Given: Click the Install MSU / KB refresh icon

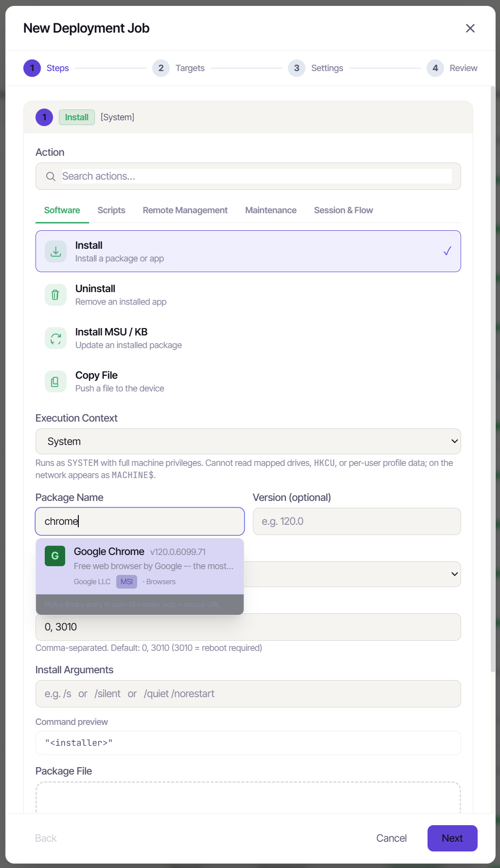Looking at the screenshot, I should click(x=56, y=338).
